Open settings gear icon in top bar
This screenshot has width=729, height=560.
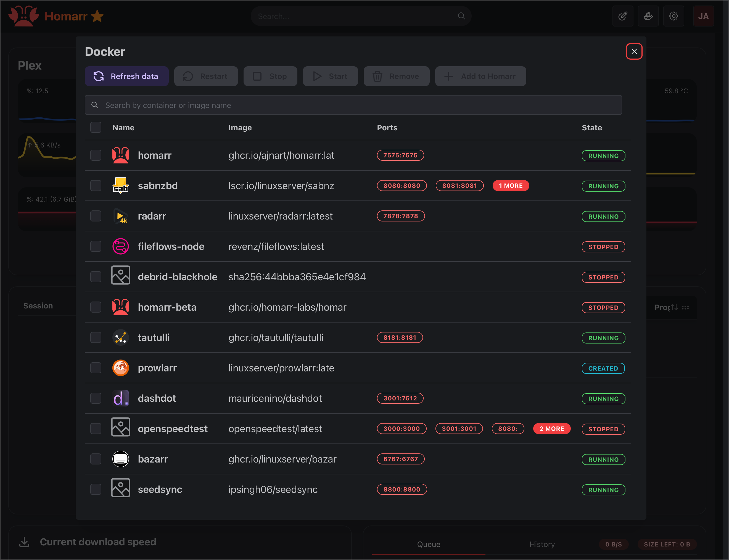(673, 16)
